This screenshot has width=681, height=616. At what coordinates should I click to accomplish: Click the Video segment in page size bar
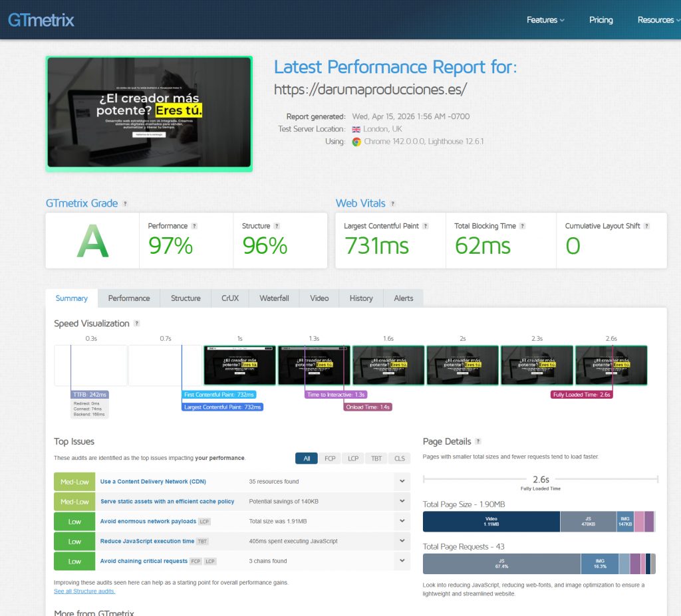(491, 522)
